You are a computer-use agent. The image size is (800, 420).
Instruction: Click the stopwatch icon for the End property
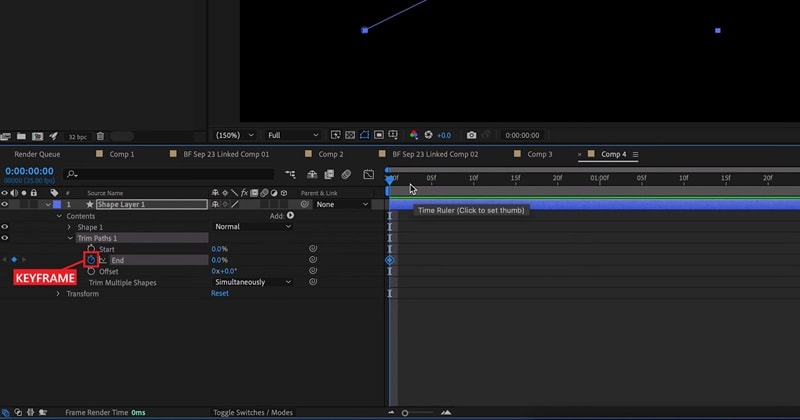pyautogui.click(x=90, y=260)
